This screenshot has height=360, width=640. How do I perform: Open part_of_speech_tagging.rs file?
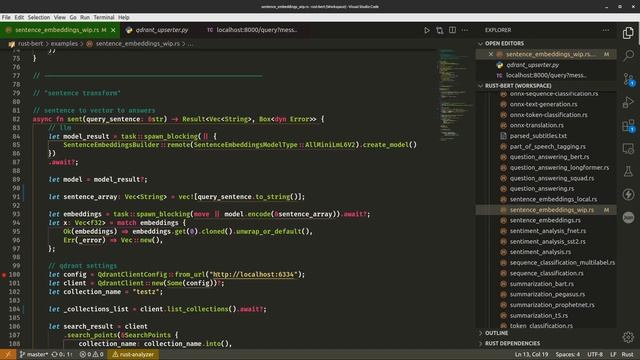[x=547, y=147]
